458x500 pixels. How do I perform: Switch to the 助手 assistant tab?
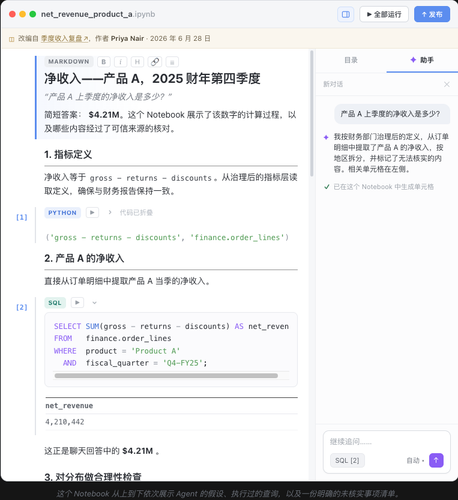[x=422, y=60]
